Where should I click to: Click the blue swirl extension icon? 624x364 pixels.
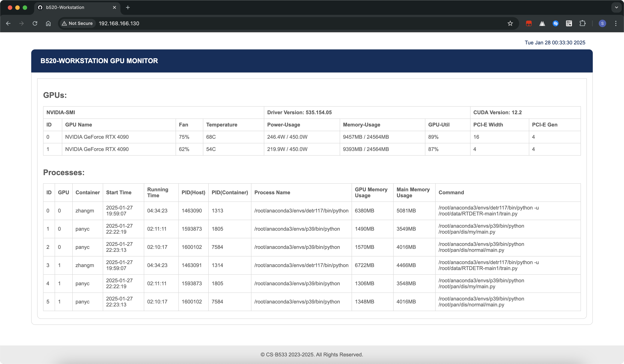pos(555,23)
